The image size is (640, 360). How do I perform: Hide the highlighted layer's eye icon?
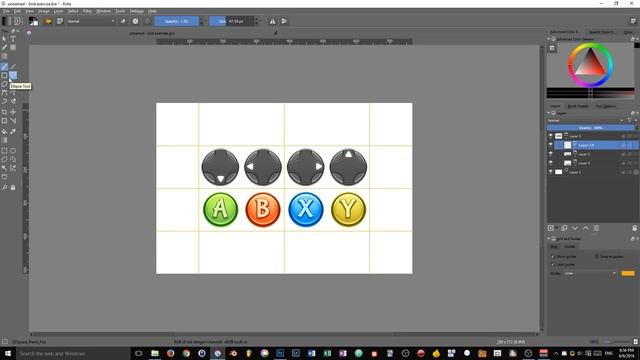pyautogui.click(x=550, y=145)
